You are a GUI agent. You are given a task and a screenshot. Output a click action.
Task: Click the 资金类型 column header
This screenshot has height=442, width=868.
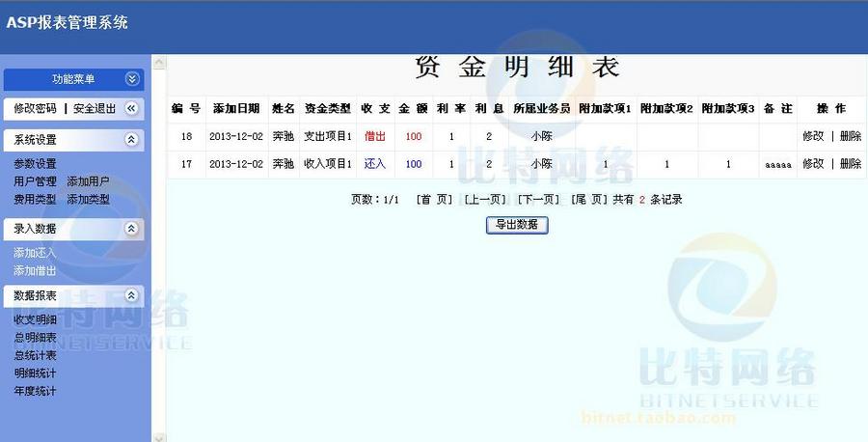[x=328, y=108]
